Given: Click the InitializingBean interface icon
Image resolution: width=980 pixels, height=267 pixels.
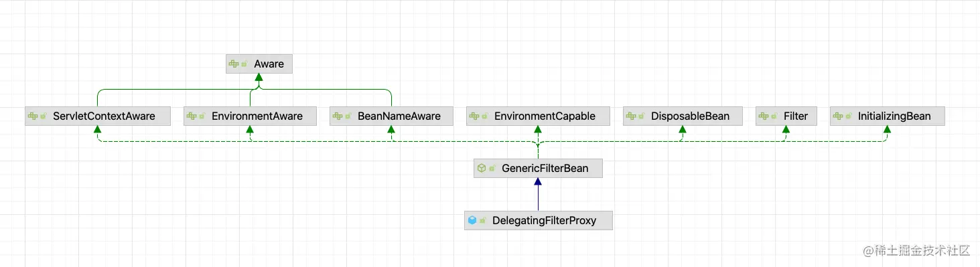Looking at the screenshot, I should pyautogui.click(x=838, y=116).
